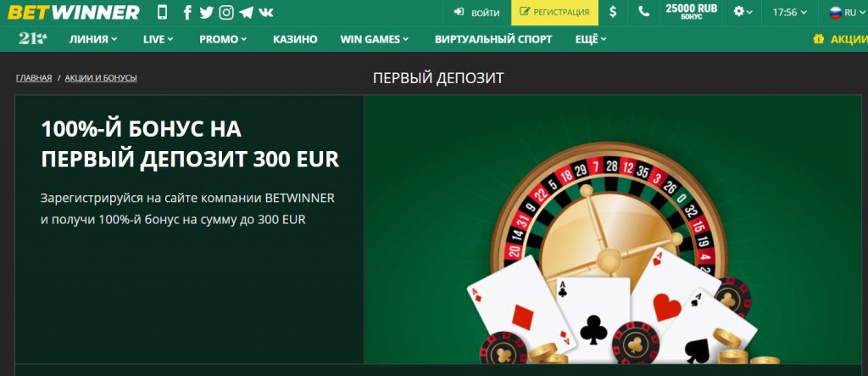Screen dimensions: 868x376
Task: Open the settings gear dropdown
Action: coord(743,12)
